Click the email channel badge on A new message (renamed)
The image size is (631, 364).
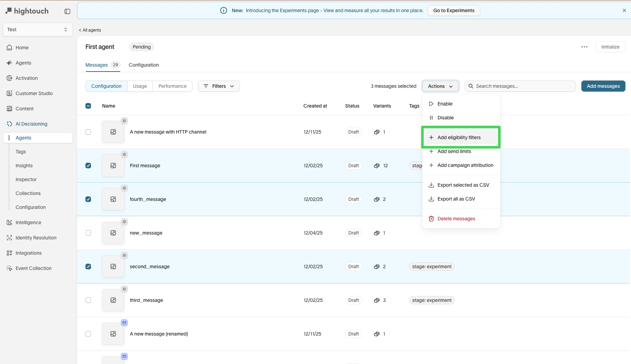point(124,323)
